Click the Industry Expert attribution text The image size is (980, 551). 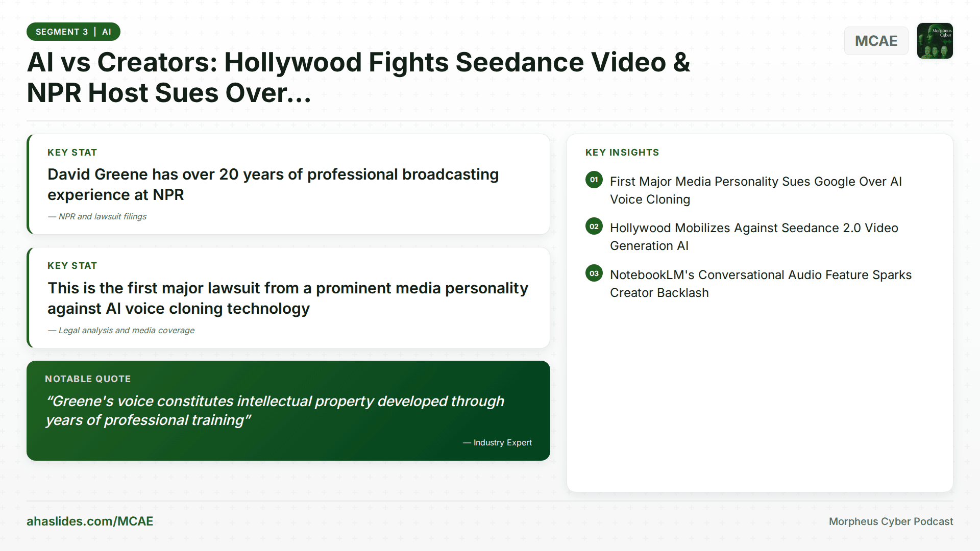click(x=498, y=442)
